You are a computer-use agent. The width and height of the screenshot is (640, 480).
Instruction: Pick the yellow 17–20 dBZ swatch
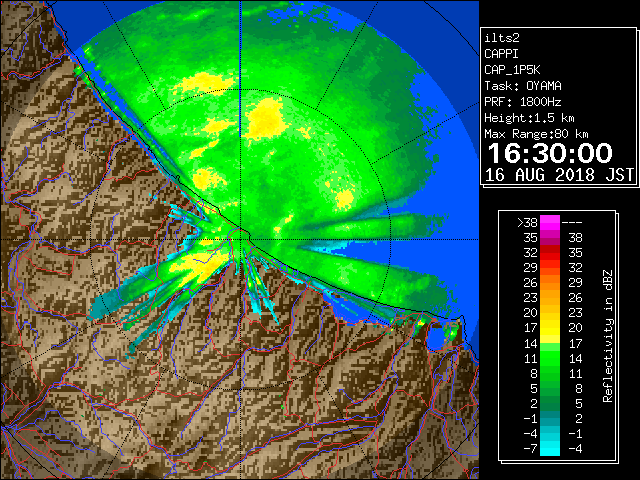(x=550, y=328)
